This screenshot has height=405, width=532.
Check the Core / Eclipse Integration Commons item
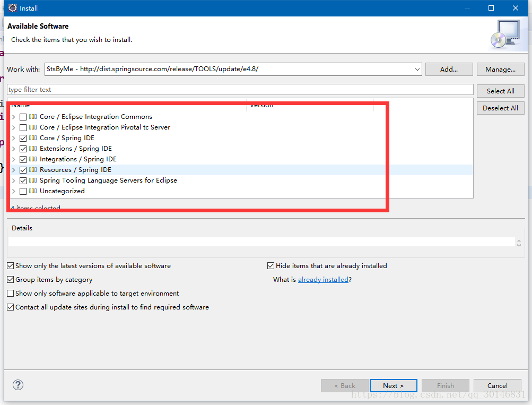point(23,116)
